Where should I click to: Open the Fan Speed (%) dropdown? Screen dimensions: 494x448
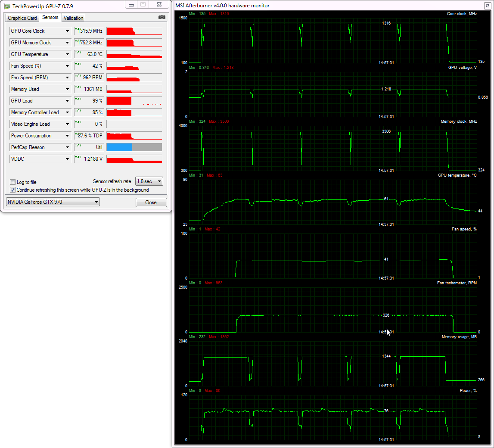point(67,66)
